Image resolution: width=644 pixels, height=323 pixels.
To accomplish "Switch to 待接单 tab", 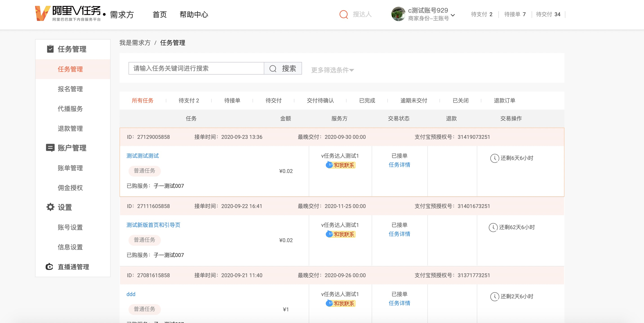I will point(232,100).
